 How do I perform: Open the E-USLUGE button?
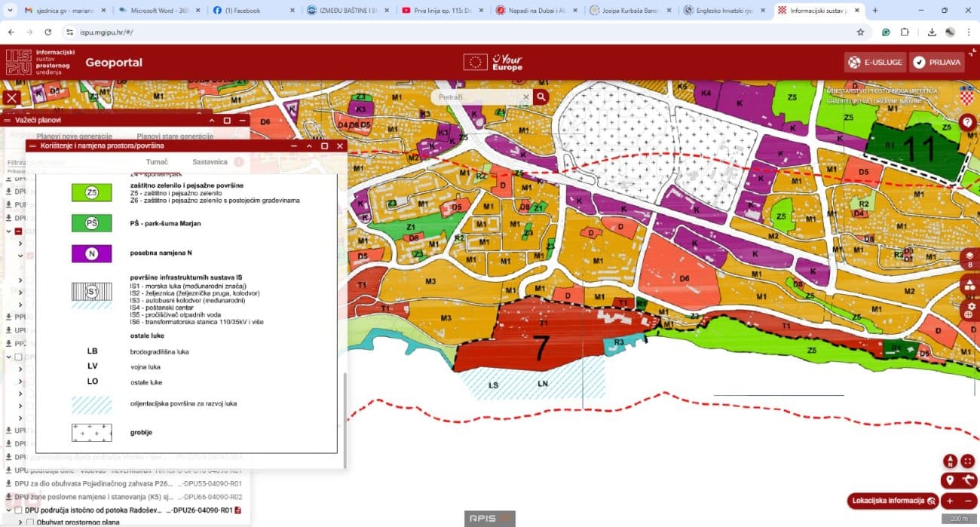[x=874, y=63]
